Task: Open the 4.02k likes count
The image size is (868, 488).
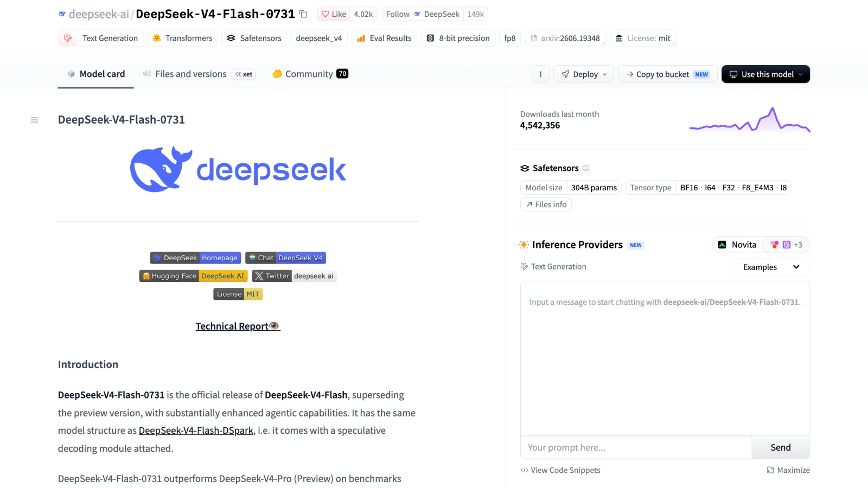Action: (363, 14)
